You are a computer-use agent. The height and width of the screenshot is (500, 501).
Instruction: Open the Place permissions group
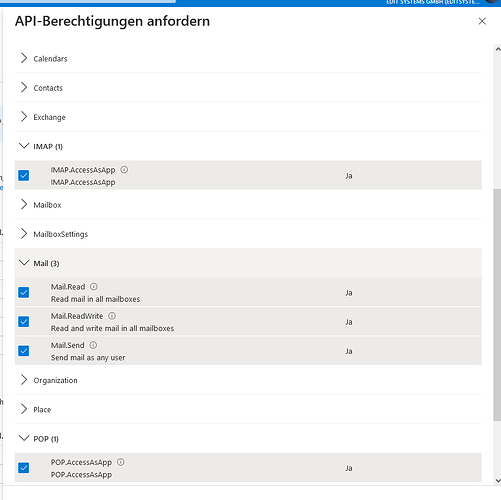coord(248,409)
